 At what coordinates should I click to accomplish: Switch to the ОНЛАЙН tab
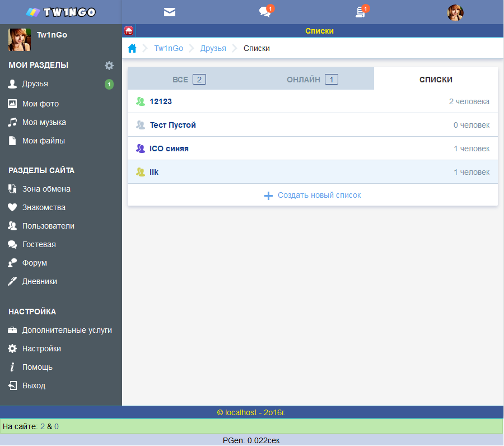pyautogui.click(x=312, y=79)
